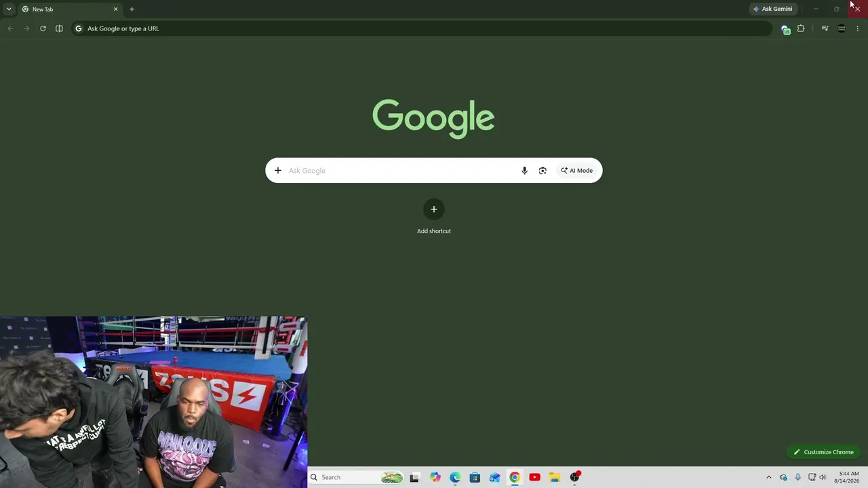Open YouTube from the taskbar
The width and height of the screenshot is (868, 488).
(534, 477)
